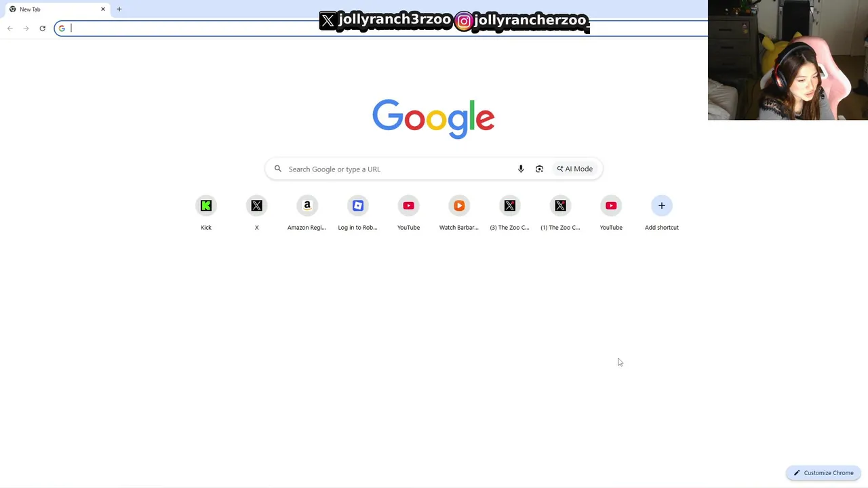Screen dimensions: 868x488
Task: Click Customize Chrome button
Action: [x=824, y=473]
